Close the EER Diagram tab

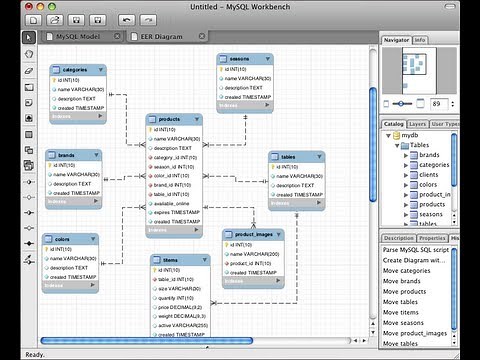click(x=202, y=36)
